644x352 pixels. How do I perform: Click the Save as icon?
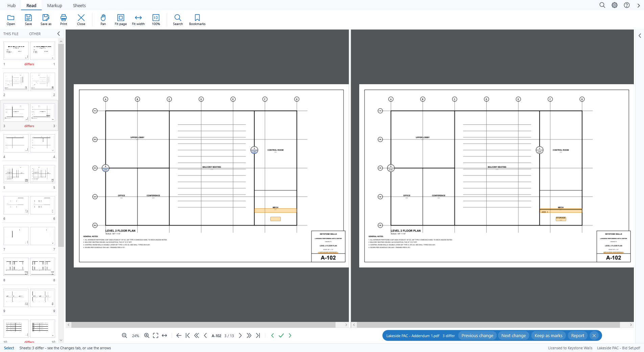[x=46, y=18]
